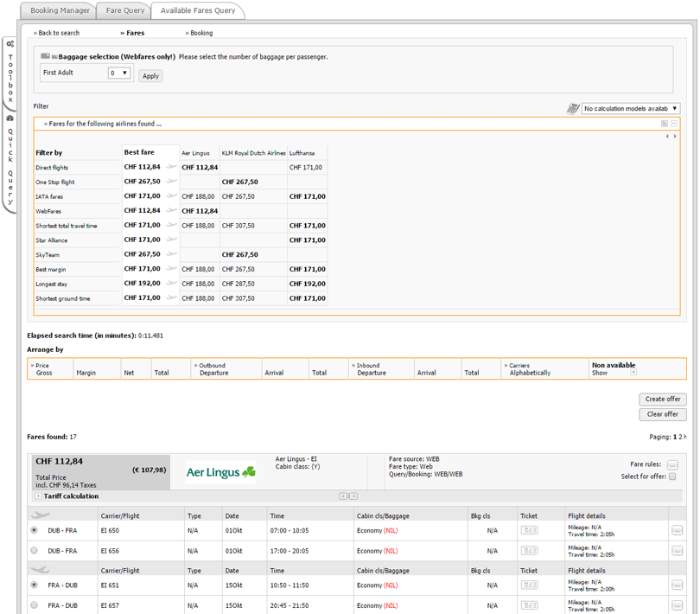This screenshot has width=700, height=614.
Task: Click the Apply baggage button
Action: pos(150,76)
